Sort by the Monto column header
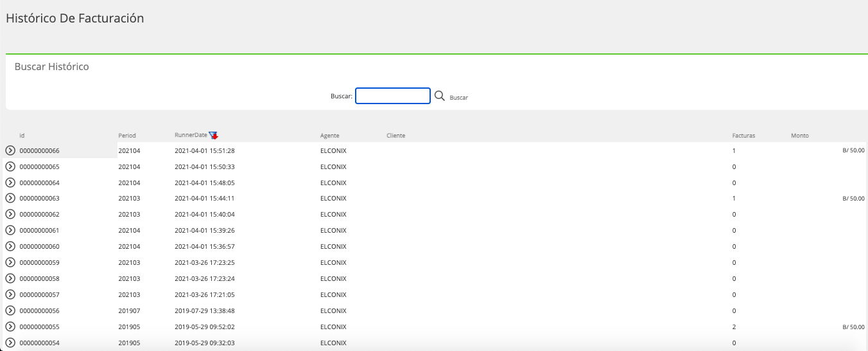The image size is (868, 351). coord(800,136)
